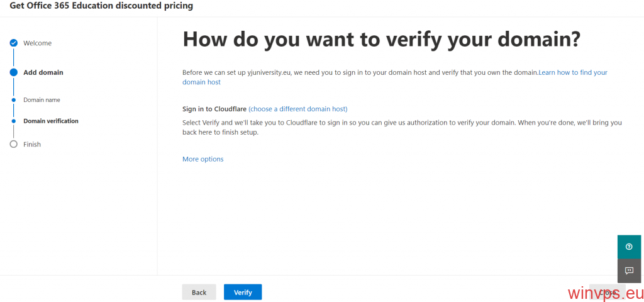Click the Close button at bottom right

tap(607, 292)
